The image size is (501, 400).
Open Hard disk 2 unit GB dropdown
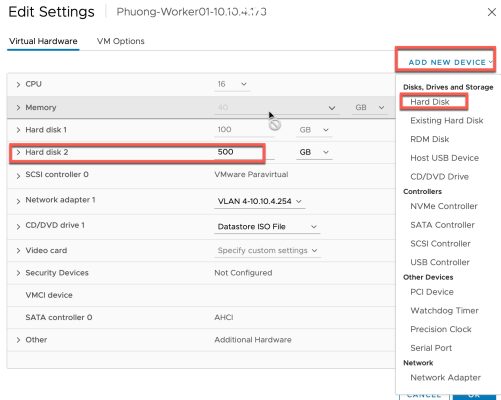click(314, 152)
